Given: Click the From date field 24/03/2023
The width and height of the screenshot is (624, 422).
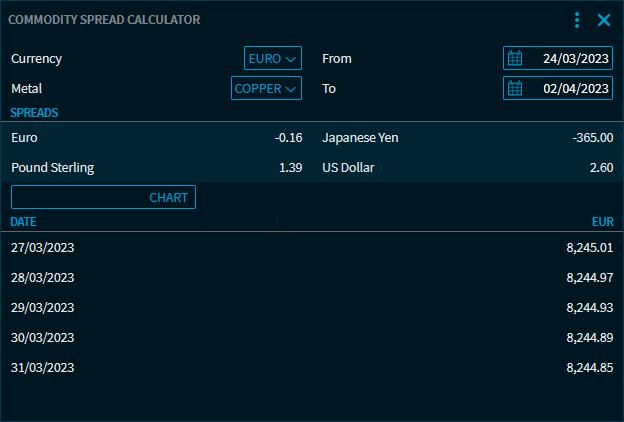Looking at the screenshot, I should tap(569, 59).
